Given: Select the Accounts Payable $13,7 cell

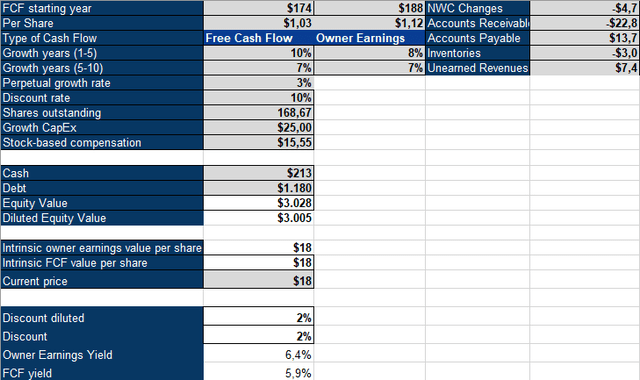Looking at the screenshot, I should point(584,38).
